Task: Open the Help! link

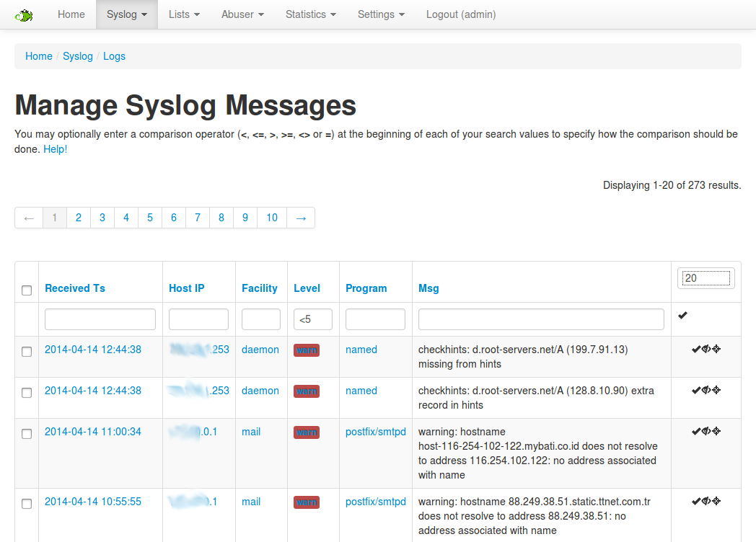Action: click(x=55, y=149)
